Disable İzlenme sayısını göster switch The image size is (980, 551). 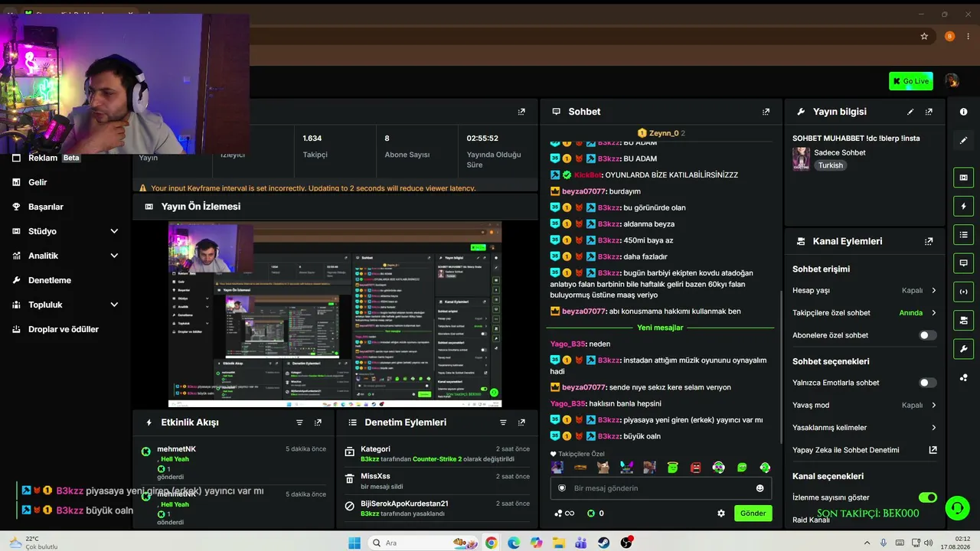pyautogui.click(x=928, y=497)
